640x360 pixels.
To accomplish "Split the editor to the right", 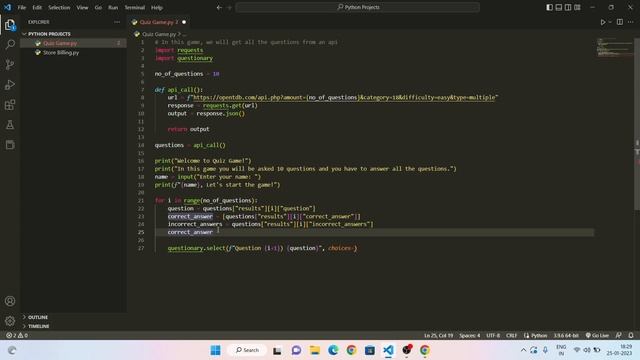I will pyautogui.click(x=620, y=22).
